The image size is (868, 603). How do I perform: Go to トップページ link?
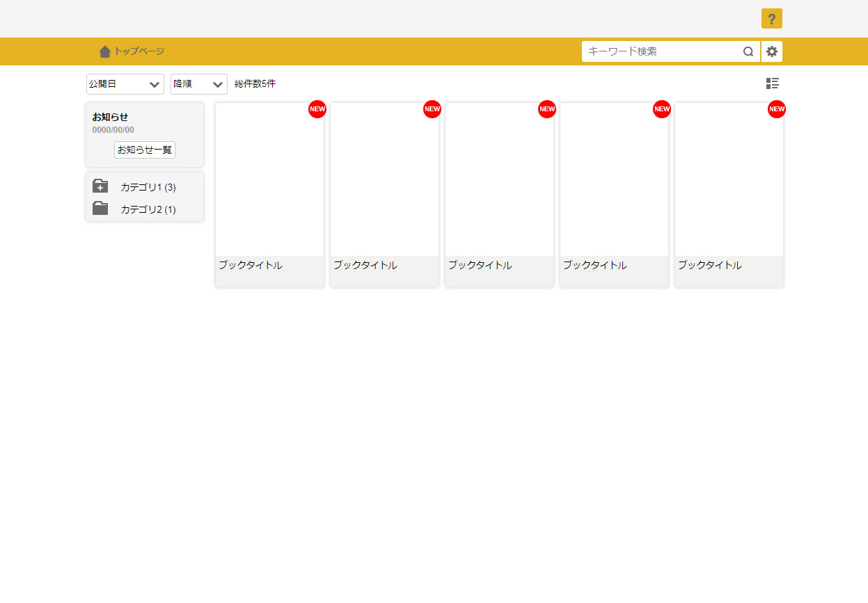click(139, 51)
